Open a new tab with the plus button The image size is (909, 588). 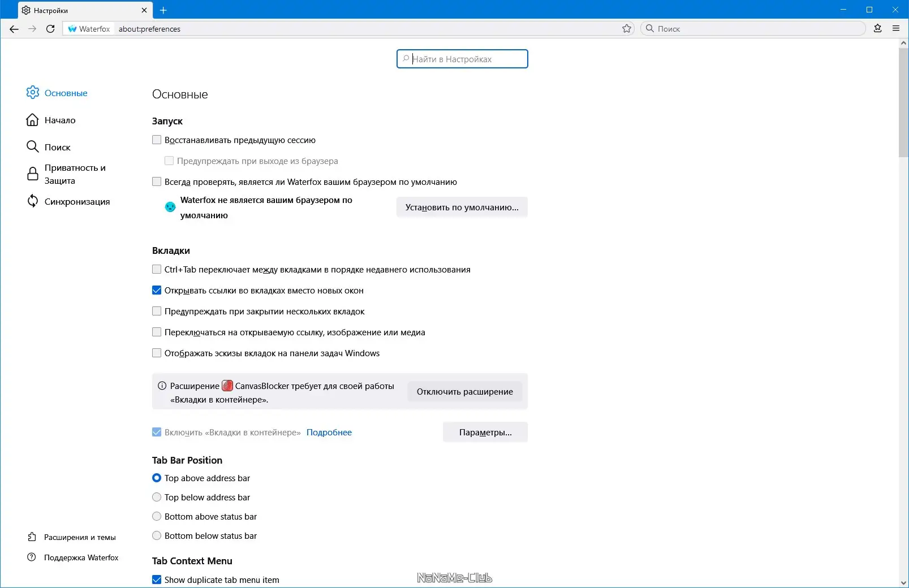[x=163, y=10]
